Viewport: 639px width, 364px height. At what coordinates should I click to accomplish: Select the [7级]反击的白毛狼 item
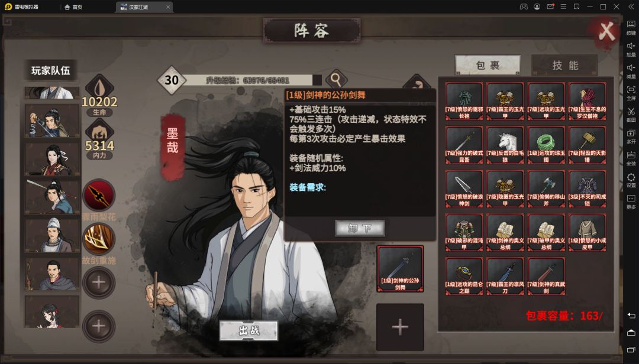click(x=505, y=145)
